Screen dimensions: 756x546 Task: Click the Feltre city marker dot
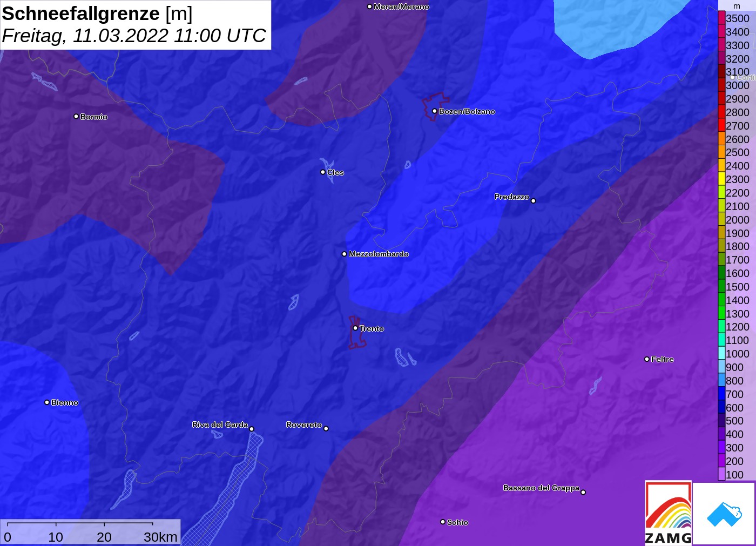(647, 359)
